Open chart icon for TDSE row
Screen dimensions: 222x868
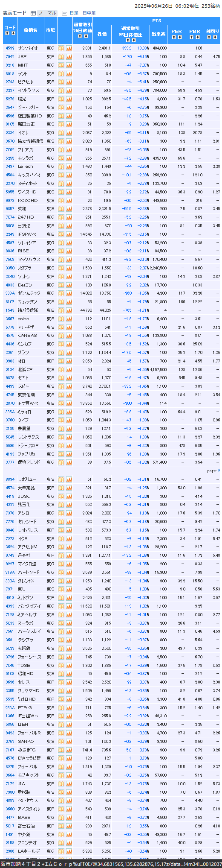[69, 665]
